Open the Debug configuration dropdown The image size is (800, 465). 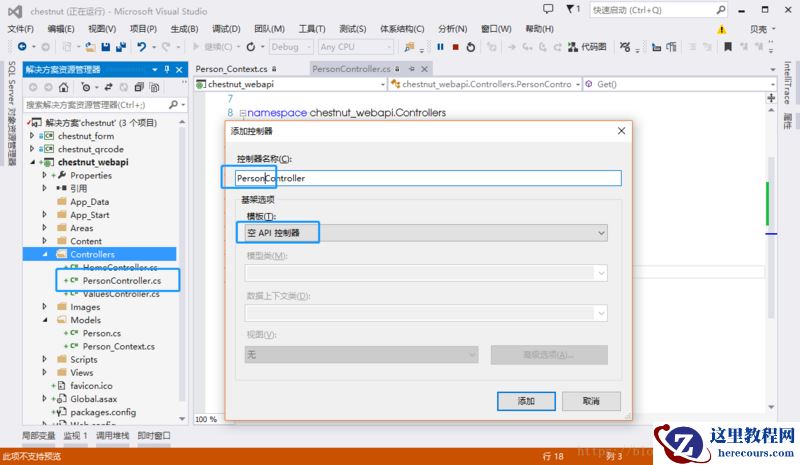tap(290, 47)
